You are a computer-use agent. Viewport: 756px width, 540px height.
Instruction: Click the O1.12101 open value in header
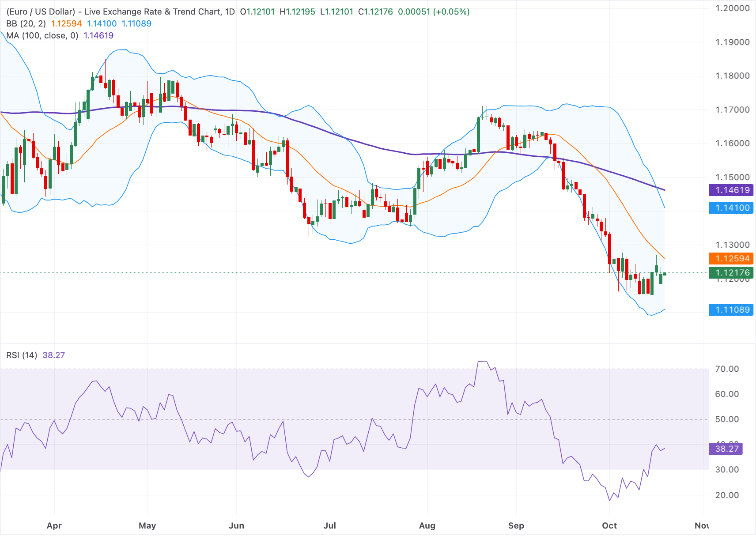coord(257,11)
